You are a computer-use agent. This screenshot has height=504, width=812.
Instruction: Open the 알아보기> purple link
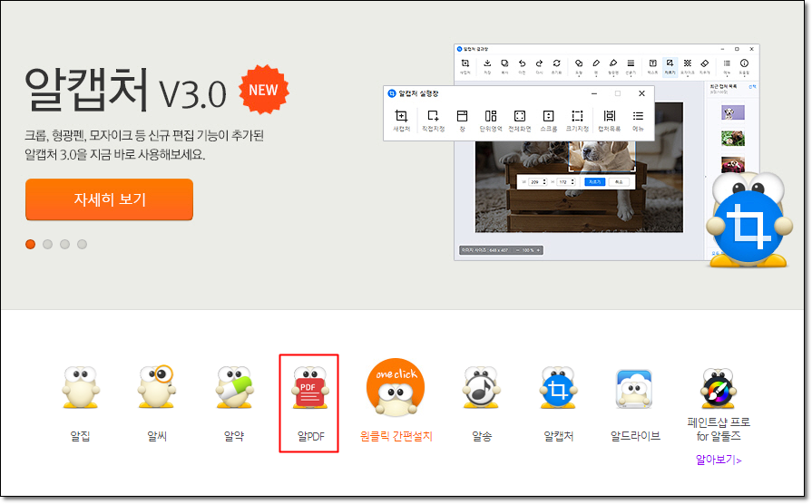pos(719,460)
